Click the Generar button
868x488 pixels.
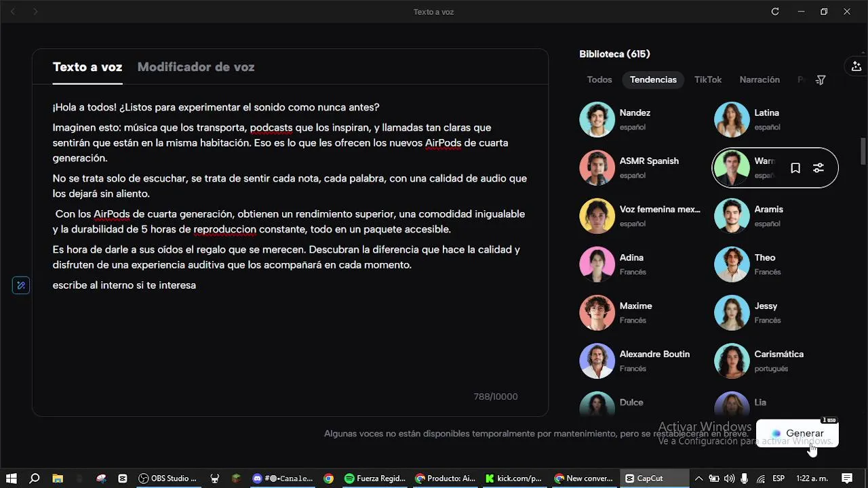coord(797,433)
